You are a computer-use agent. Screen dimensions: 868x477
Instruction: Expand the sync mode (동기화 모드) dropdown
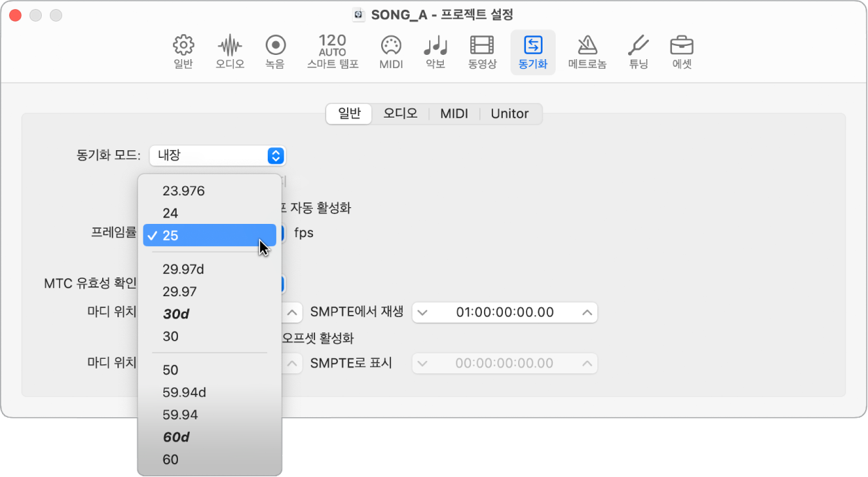(x=217, y=156)
